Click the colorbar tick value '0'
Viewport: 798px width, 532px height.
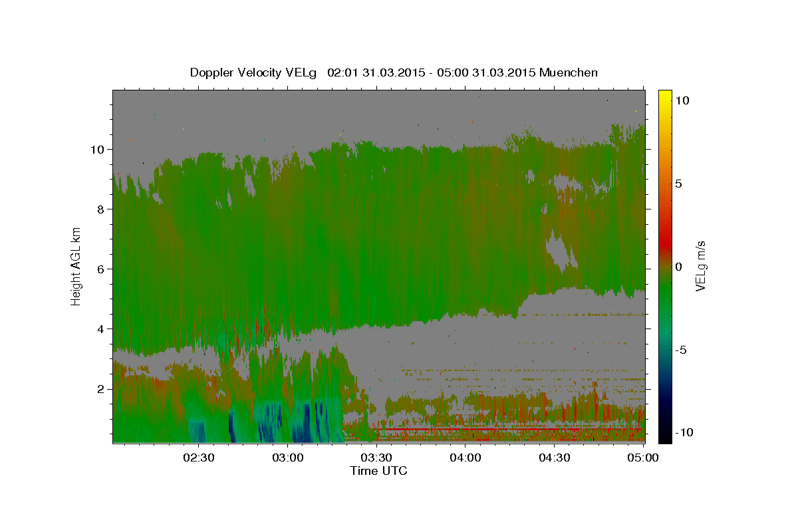[x=679, y=267]
